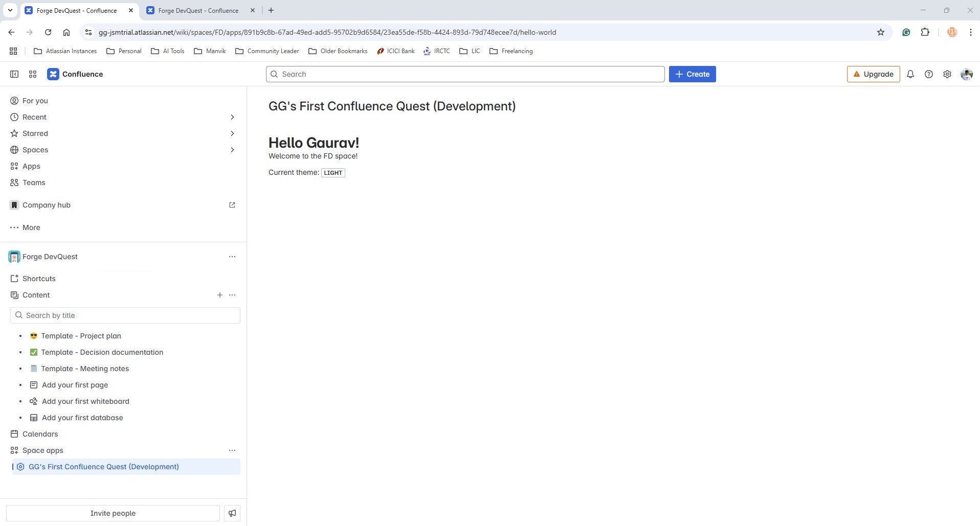
Task: Expand the Recent section chevron
Action: [x=232, y=117]
